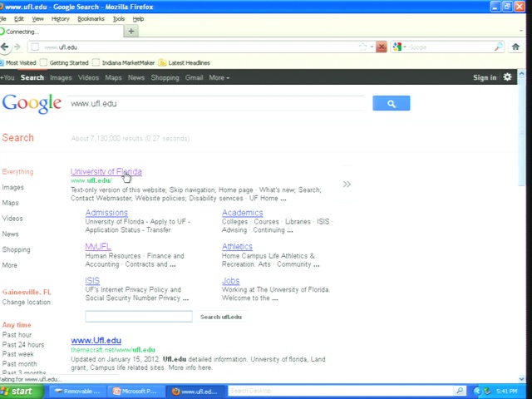Open Gmail from the Google bar
This screenshot has height=399, width=532.
tap(194, 77)
